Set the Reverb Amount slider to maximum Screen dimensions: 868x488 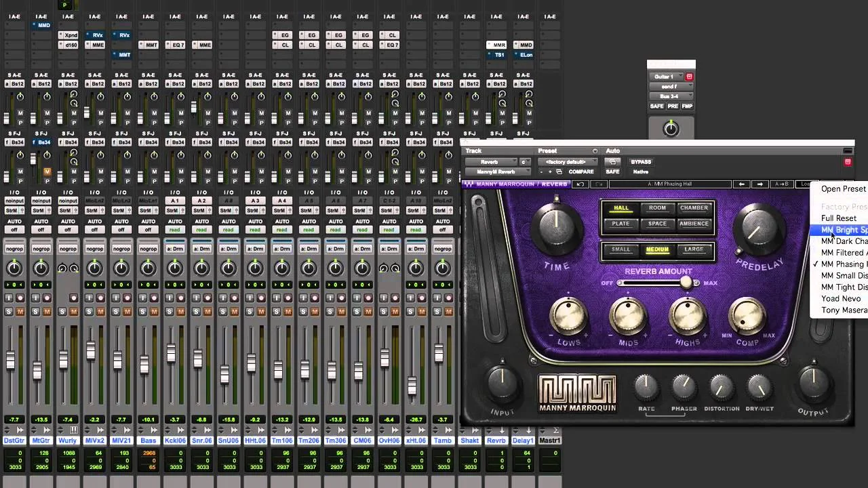pyautogui.click(x=696, y=283)
